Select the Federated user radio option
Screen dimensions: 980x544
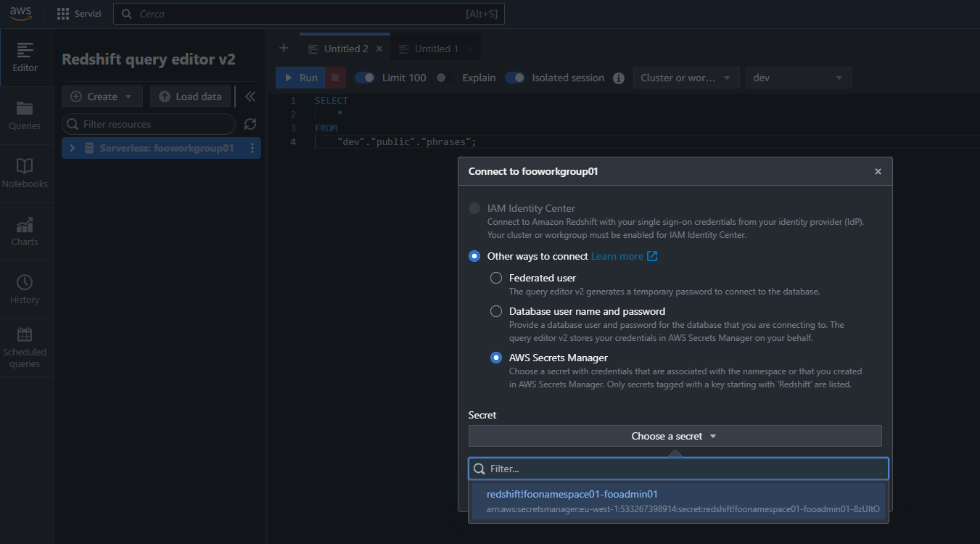pyautogui.click(x=496, y=278)
